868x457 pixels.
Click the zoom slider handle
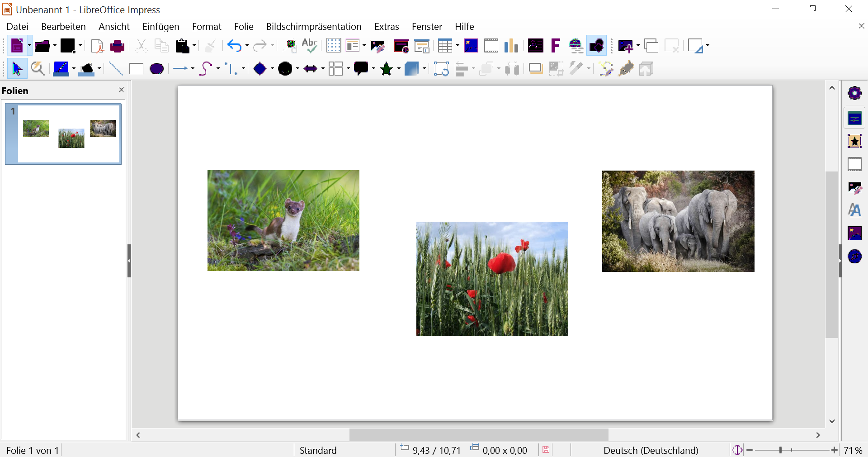780,450
